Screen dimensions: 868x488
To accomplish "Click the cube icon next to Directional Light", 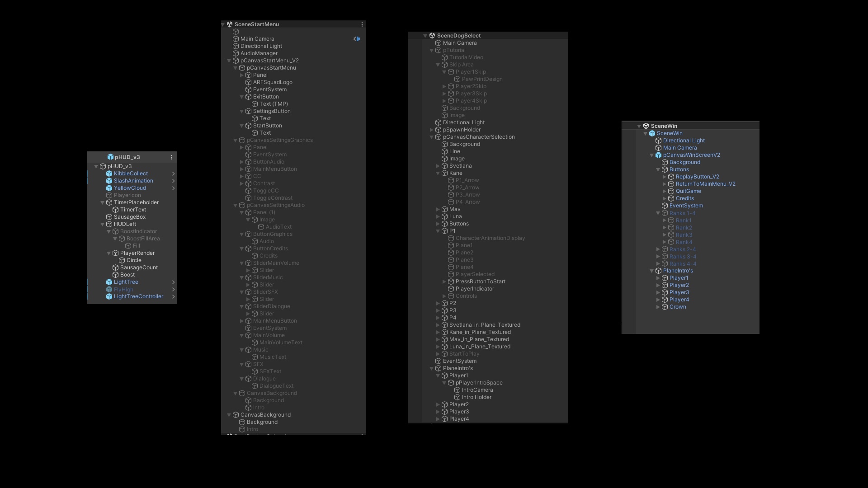I will 236,46.
